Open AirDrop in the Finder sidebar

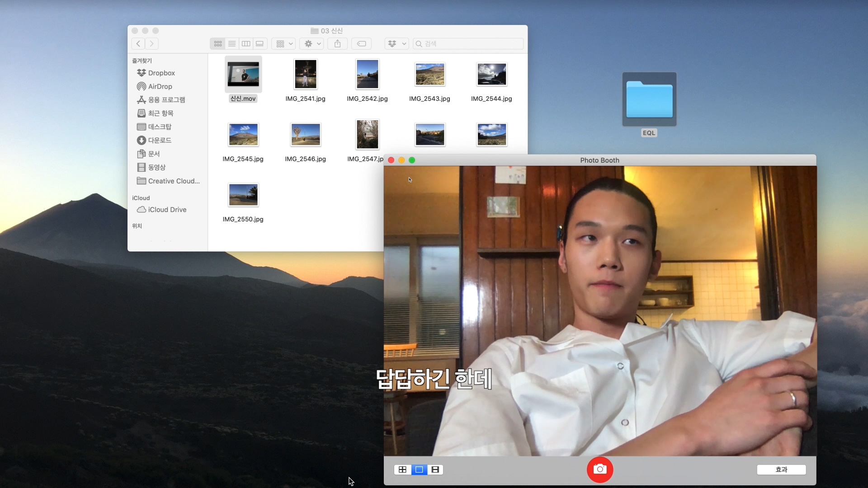coord(160,86)
